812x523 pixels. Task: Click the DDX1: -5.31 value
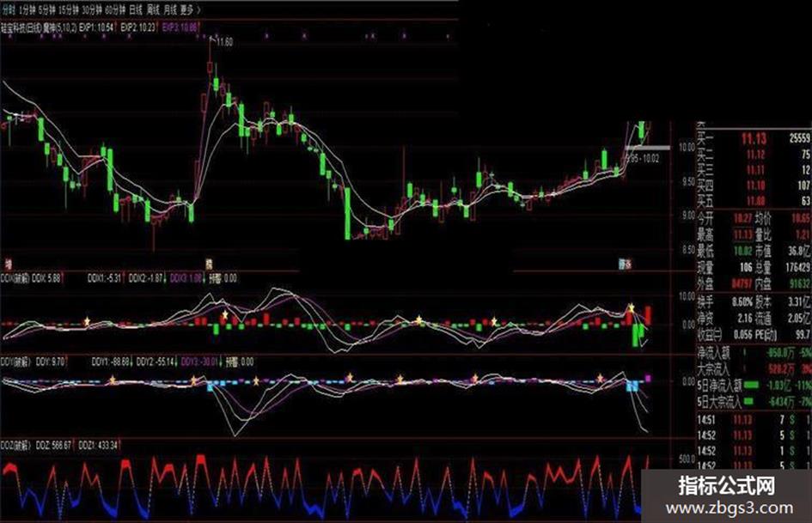tap(104, 278)
